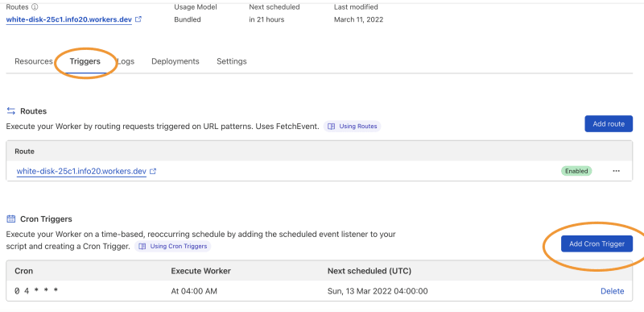
Task: Open the Logs tab
Action: (x=126, y=61)
